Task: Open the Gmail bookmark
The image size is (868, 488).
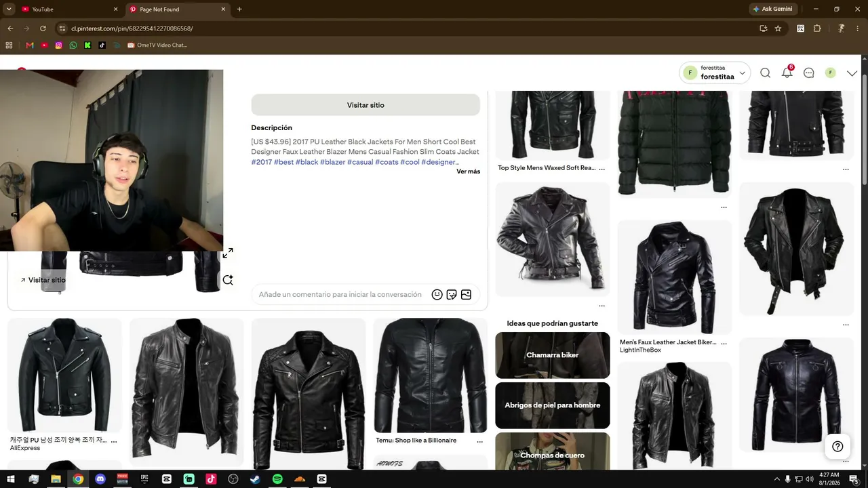Action: tap(29, 45)
